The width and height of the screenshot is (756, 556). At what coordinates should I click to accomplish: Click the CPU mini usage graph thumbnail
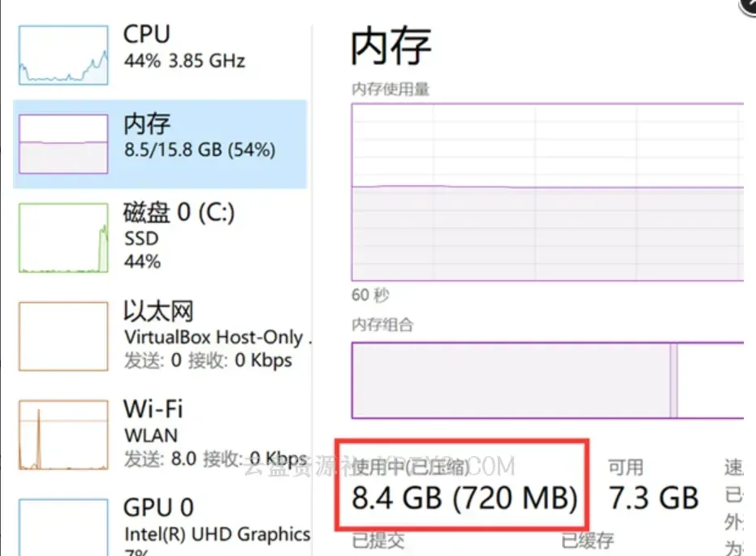tap(63, 54)
